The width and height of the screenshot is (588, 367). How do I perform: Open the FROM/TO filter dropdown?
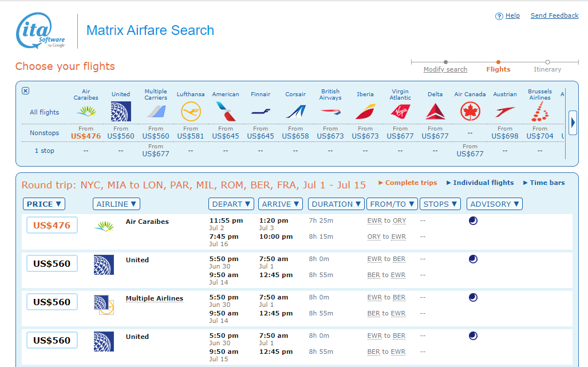392,204
